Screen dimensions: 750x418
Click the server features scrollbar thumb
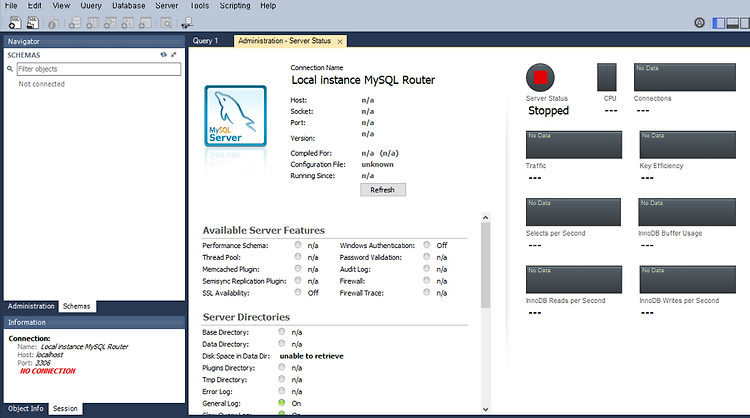click(485, 265)
